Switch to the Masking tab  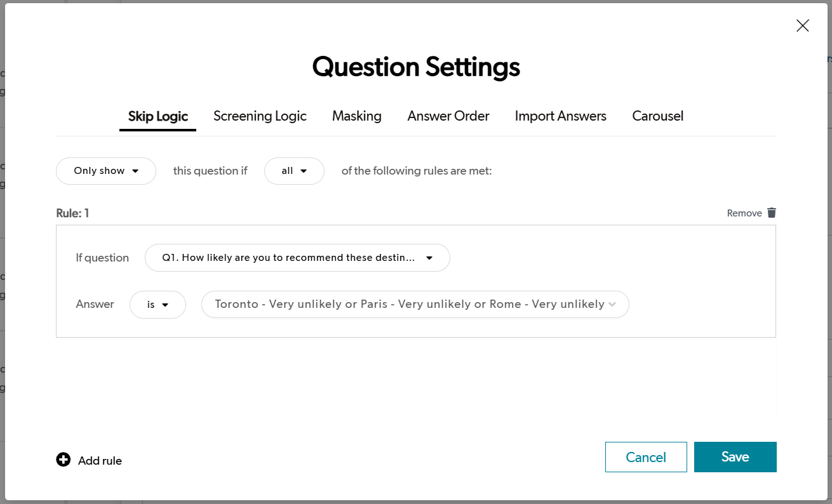[356, 116]
